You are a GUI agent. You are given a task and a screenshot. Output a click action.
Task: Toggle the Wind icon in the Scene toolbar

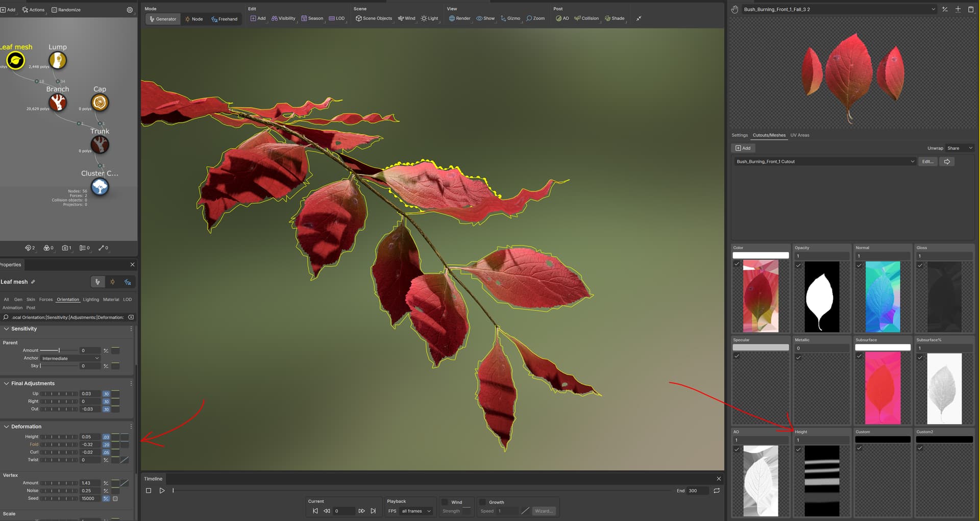407,18
